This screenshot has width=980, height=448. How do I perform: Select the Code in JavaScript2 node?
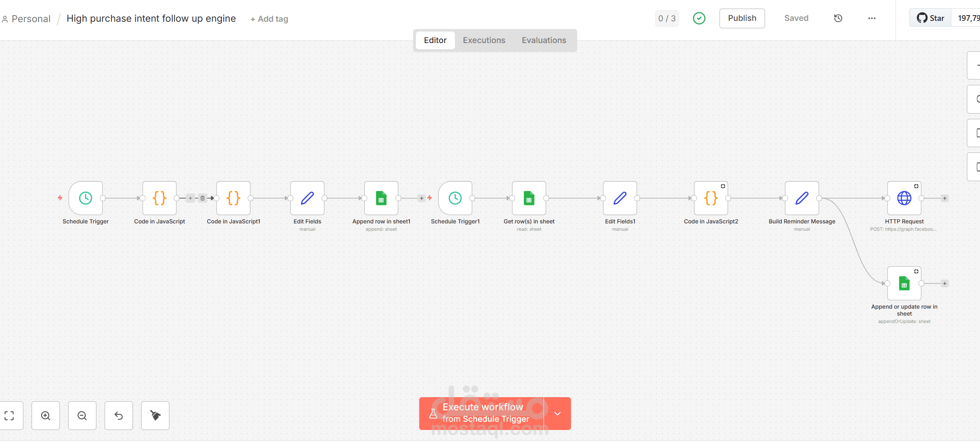[x=711, y=198]
